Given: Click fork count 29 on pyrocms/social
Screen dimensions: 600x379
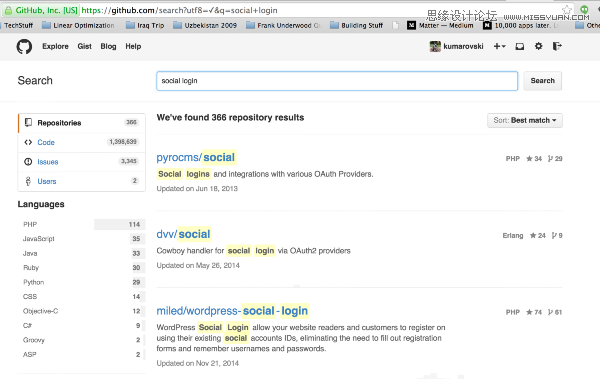Looking at the screenshot, I should tap(555, 158).
